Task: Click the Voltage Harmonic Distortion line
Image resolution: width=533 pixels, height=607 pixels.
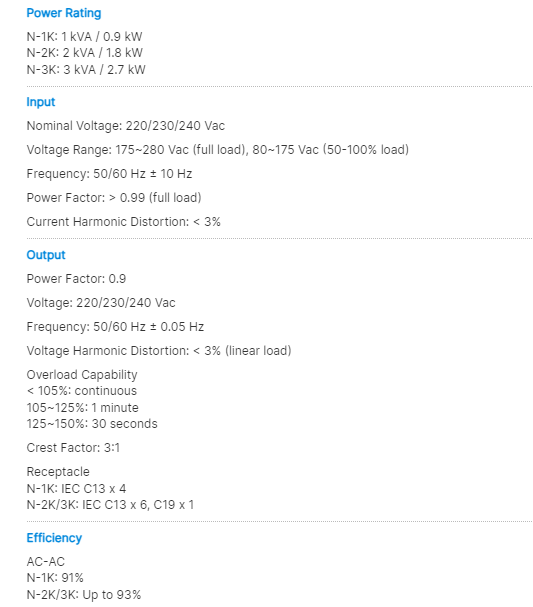Action: tap(159, 351)
